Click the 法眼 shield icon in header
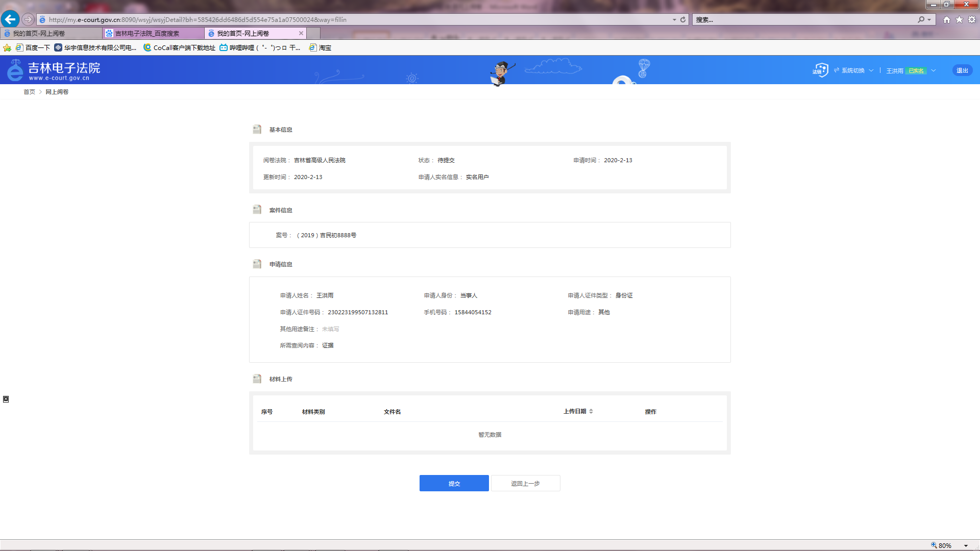 click(x=820, y=70)
